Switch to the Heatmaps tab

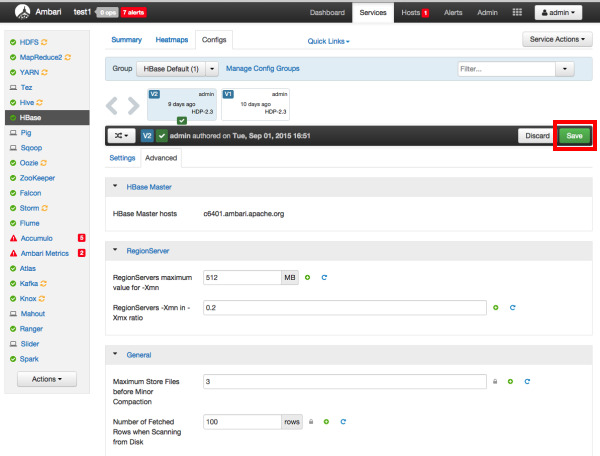[x=172, y=40]
